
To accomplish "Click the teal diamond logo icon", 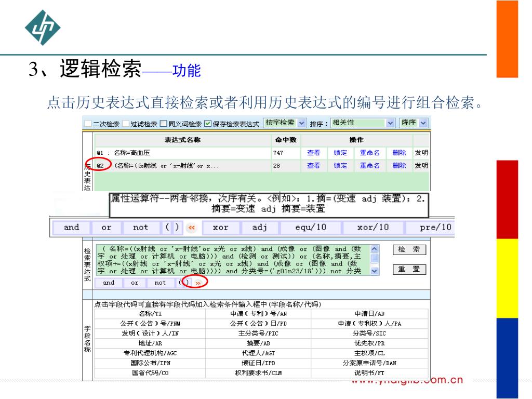I will (43, 28).
